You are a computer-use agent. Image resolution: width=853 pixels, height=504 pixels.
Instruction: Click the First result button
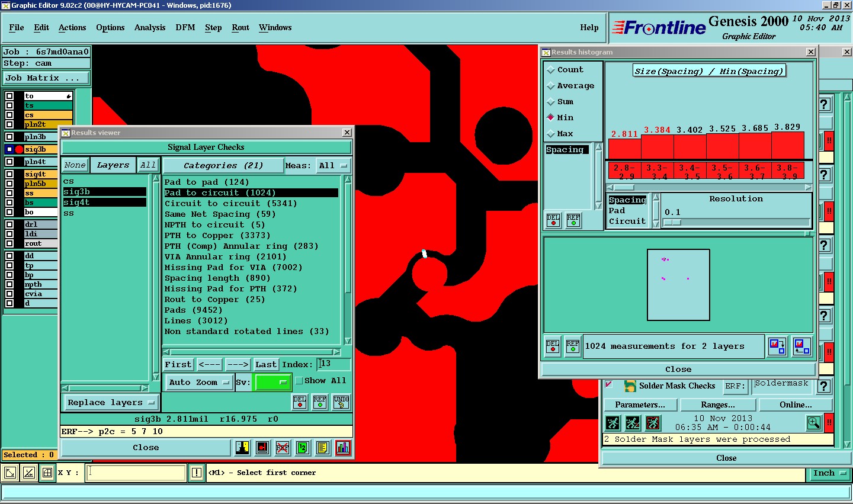point(178,365)
